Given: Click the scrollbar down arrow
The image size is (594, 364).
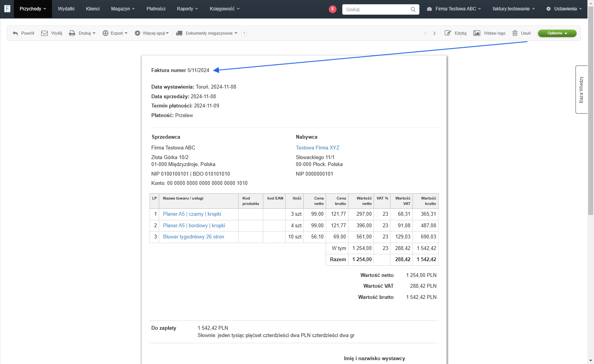Looking at the screenshot, I should pyautogui.click(x=591, y=361).
